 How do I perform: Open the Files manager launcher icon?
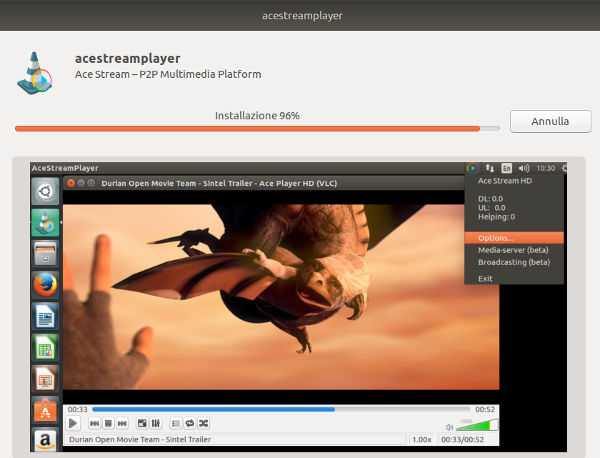(x=45, y=254)
